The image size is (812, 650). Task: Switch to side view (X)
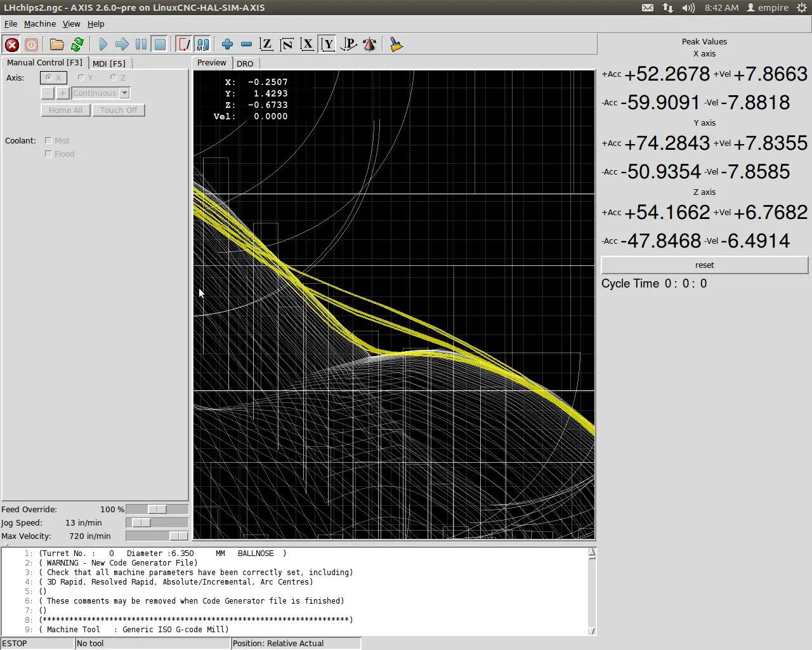point(307,44)
